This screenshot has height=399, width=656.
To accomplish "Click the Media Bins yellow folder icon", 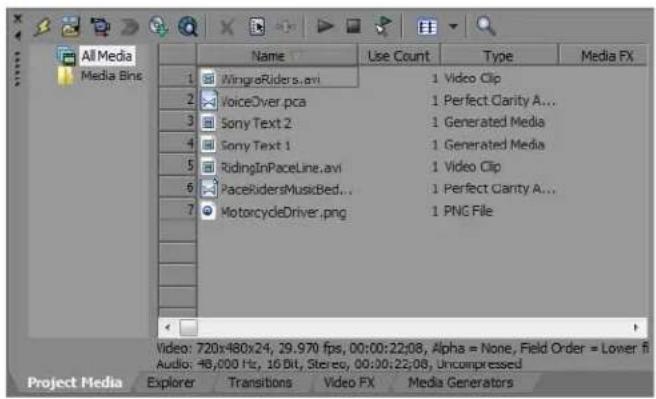I will click(x=65, y=76).
